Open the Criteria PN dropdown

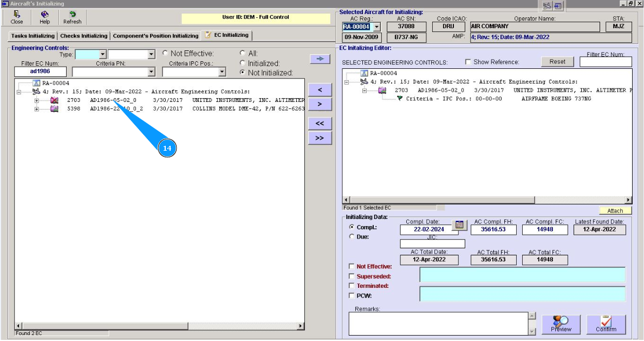151,72
